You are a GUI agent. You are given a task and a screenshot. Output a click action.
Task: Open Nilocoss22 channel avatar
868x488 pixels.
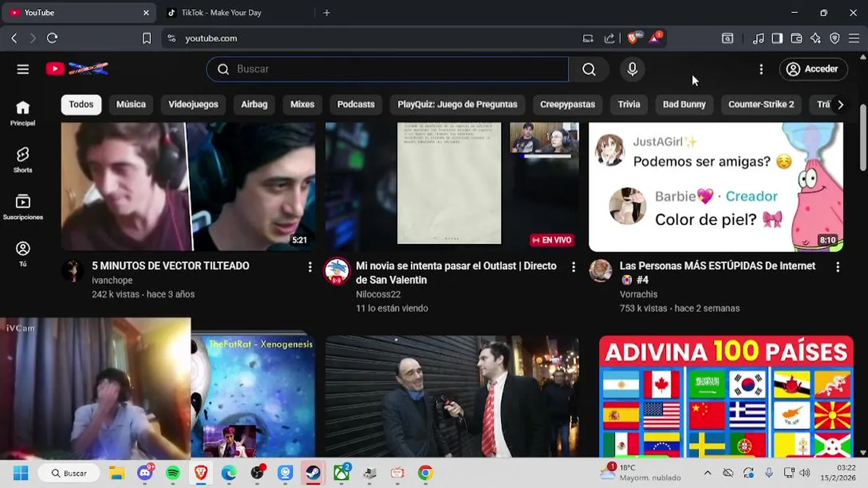(x=337, y=271)
